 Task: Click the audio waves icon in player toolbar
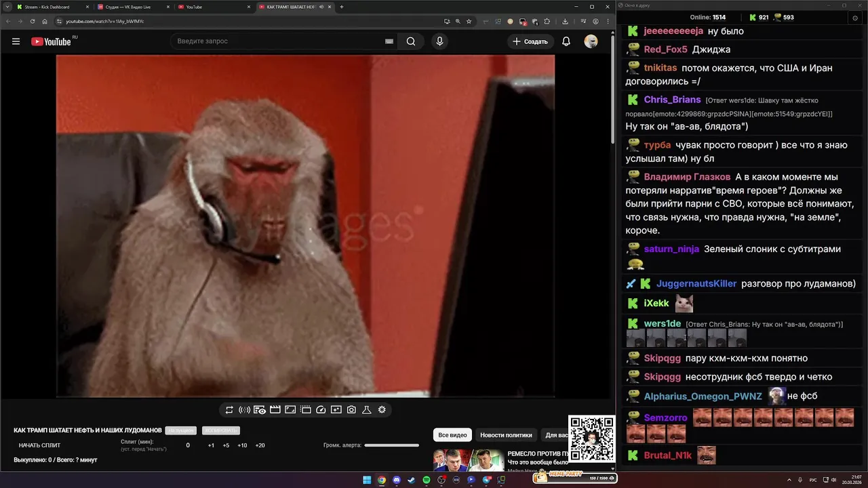click(x=245, y=410)
